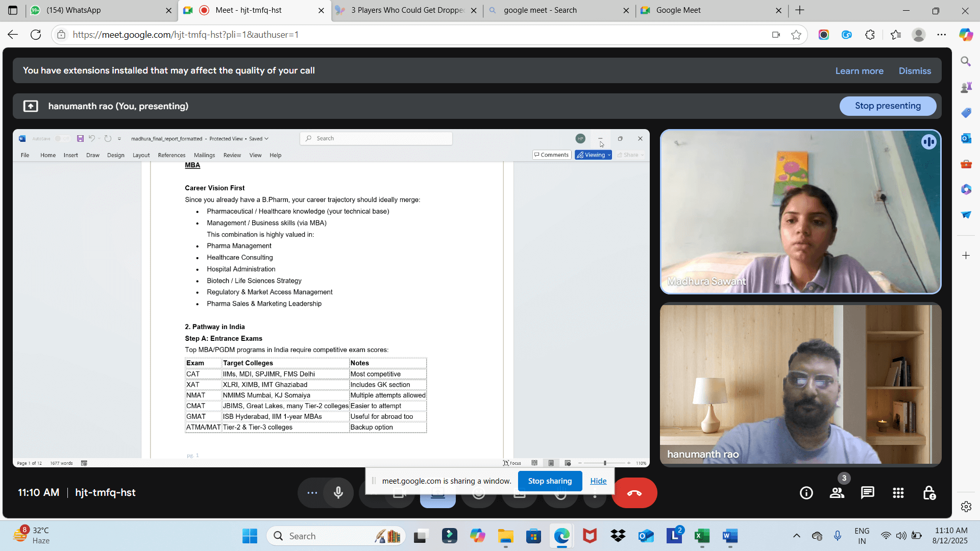Open the meeting details info icon
Viewport: 980px width, 551px height.
click(806, 493)
